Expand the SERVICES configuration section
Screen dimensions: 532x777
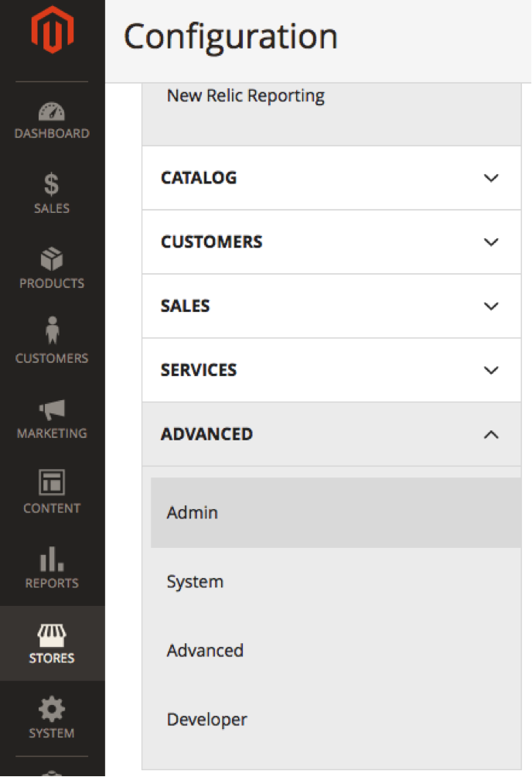[x=331, y=370]
